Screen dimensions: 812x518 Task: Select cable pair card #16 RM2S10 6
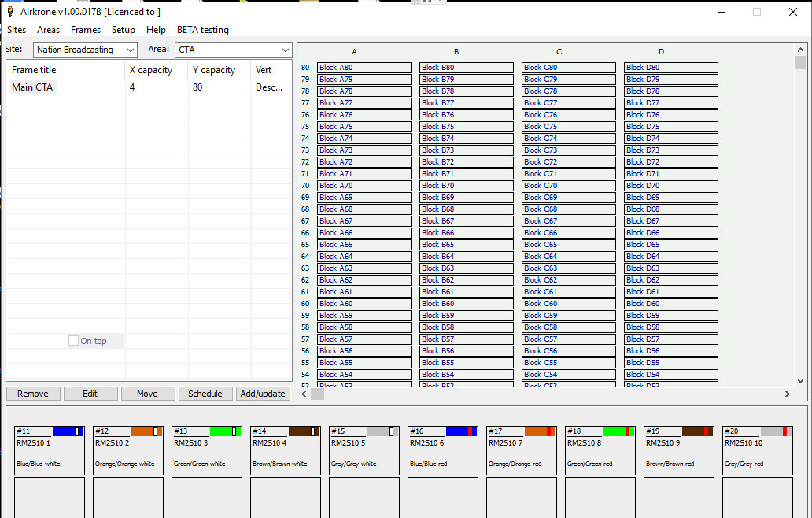(x=442, y=450)
